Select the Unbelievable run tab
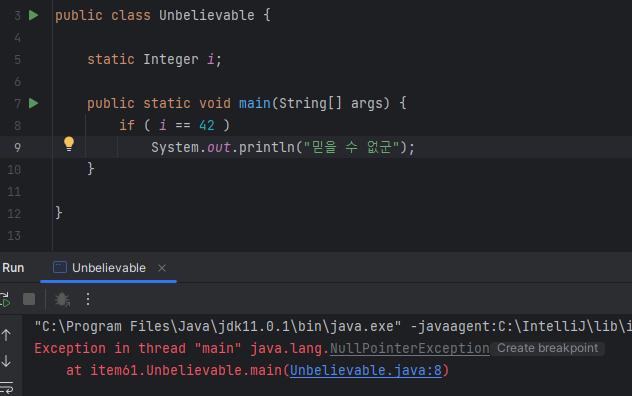Image resolution: width=632 pixels, height=396 pixels. pyautogui.click(x=109, y=268)
